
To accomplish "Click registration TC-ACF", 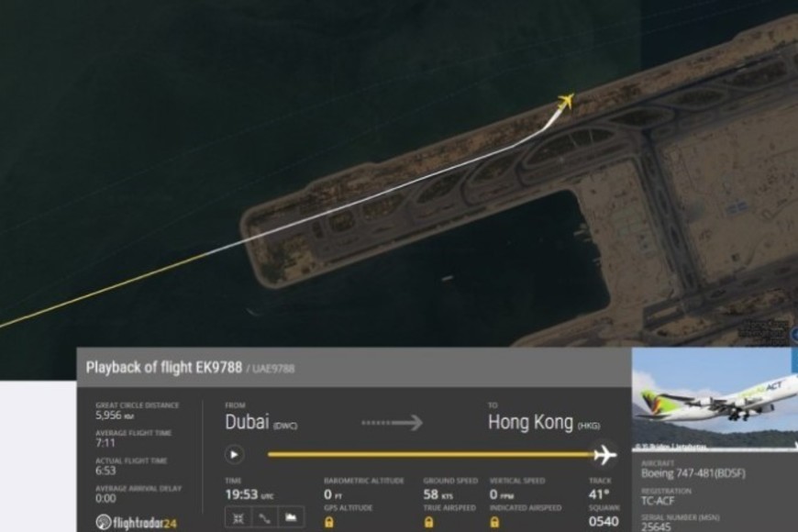I will (658, 501).
